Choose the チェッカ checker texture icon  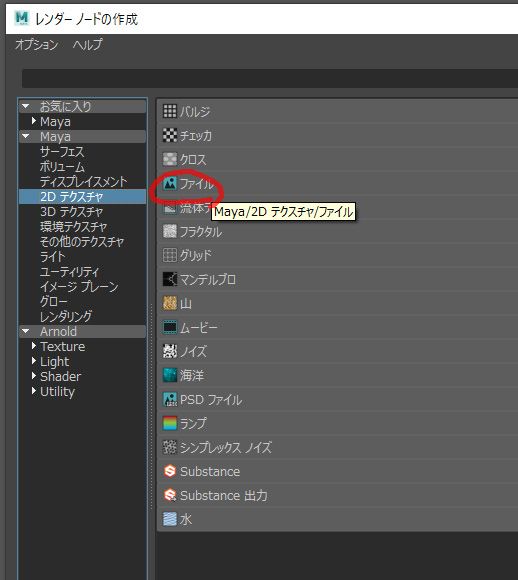[170, 135]
